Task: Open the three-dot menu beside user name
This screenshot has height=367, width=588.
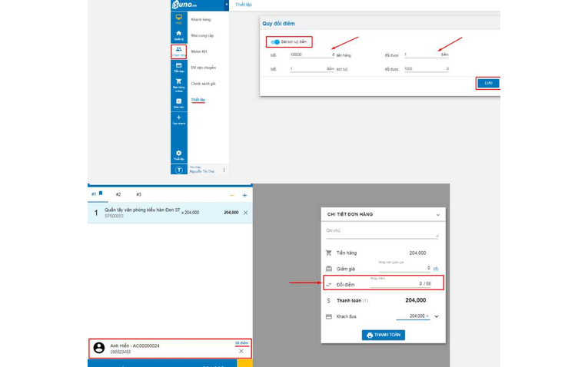Action: (224, 170)
